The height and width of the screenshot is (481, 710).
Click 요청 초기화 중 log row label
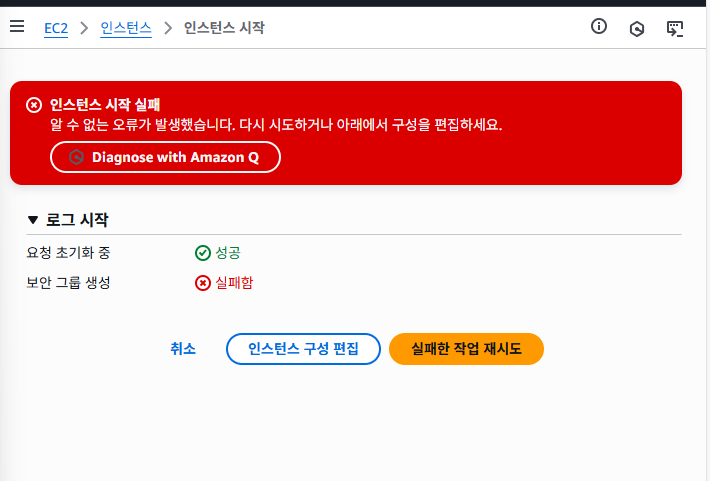click(x=68, y=253)
